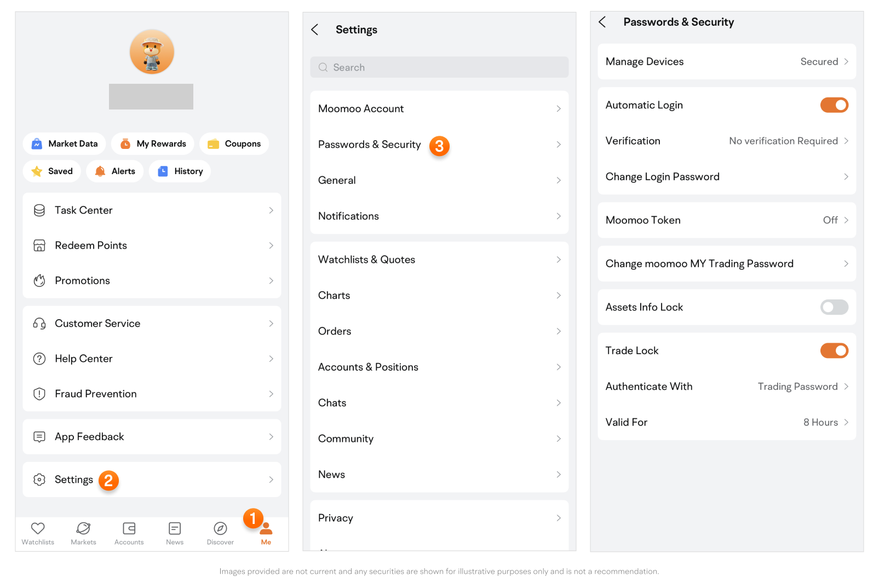The height and width of the screenshot is (588, 879).
Task: Tap the profile avatar picture
Action: 152,52
